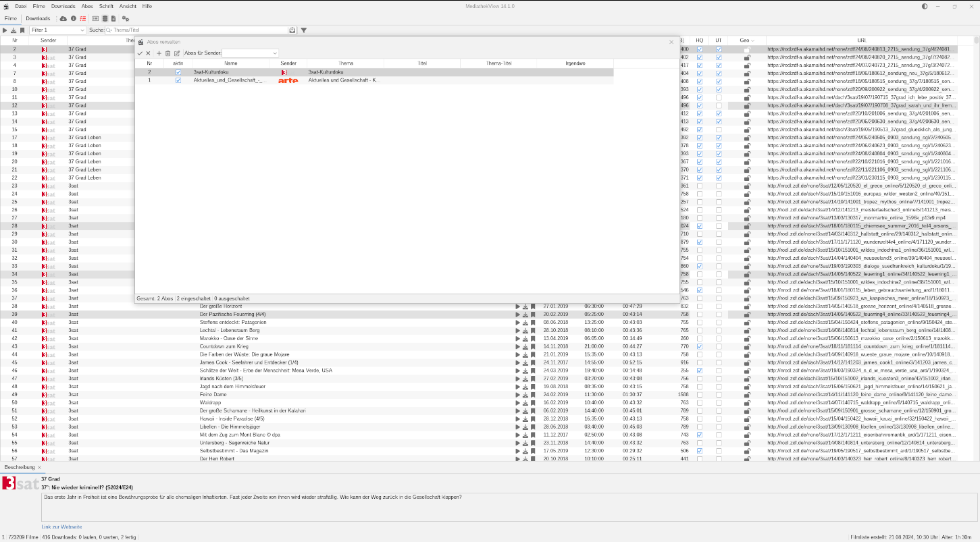
Task: Click the bookmark icon left of Filter 1
Action: tap(22, 30)
